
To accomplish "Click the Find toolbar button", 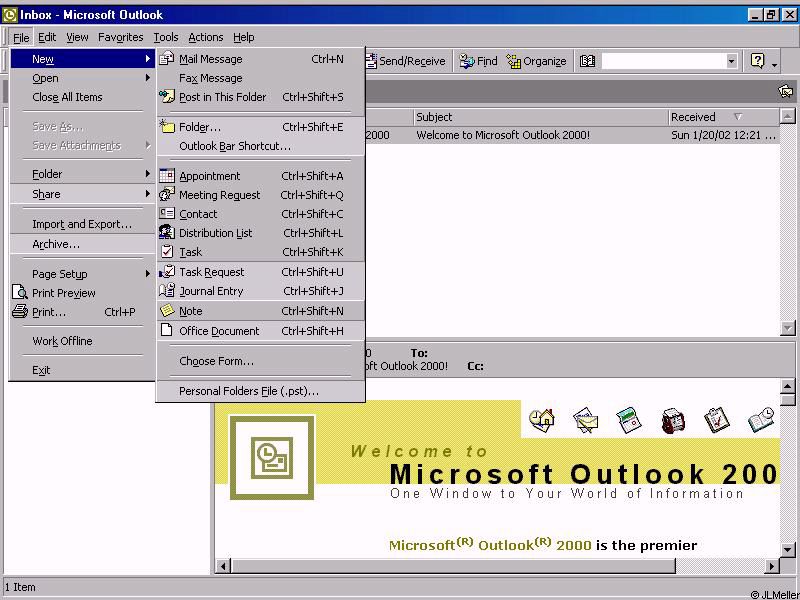I will pyautogui.click(x=478, y=61).
